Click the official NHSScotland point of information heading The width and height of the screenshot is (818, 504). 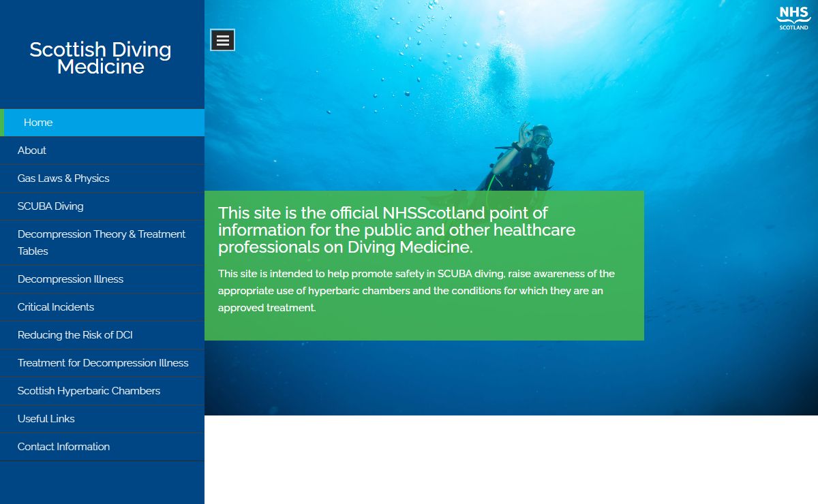click(x=397, y=230)
